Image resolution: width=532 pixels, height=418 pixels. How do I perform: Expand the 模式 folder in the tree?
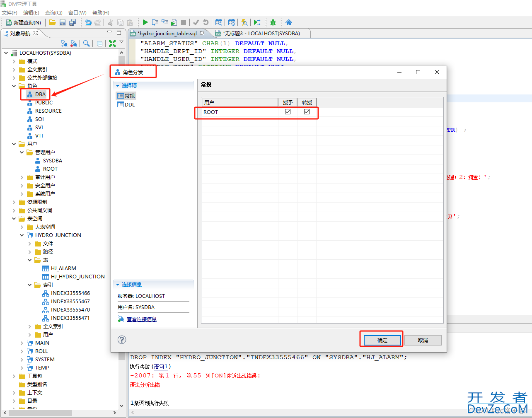click(14, 61)
